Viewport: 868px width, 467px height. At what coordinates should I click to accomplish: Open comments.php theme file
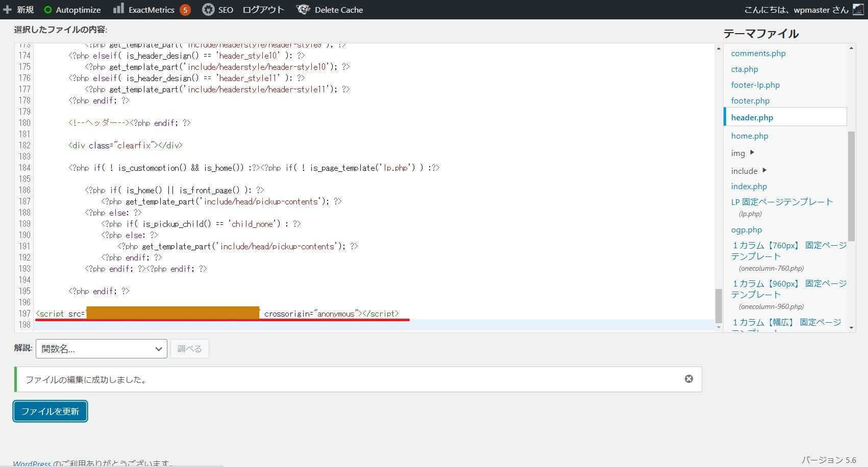(758, 53)
